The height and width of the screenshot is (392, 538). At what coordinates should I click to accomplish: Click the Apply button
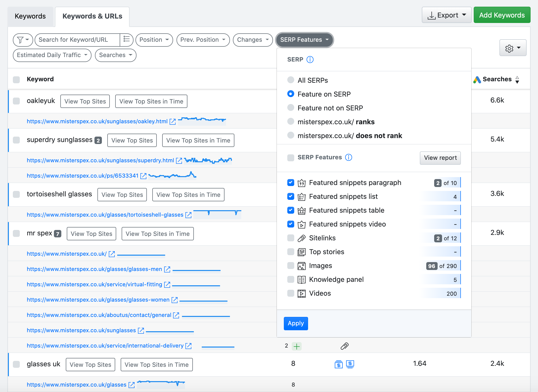(x=296, y=323)
